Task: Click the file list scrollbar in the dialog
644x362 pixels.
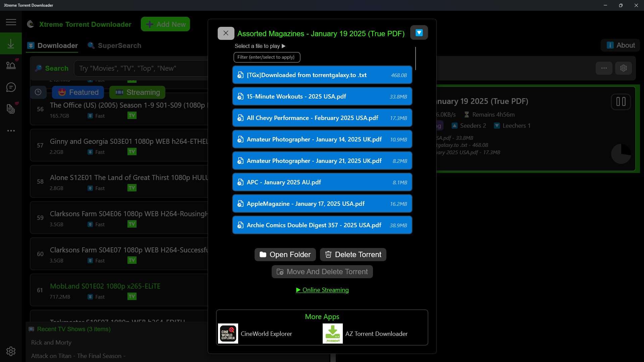Action: (415, 59)
